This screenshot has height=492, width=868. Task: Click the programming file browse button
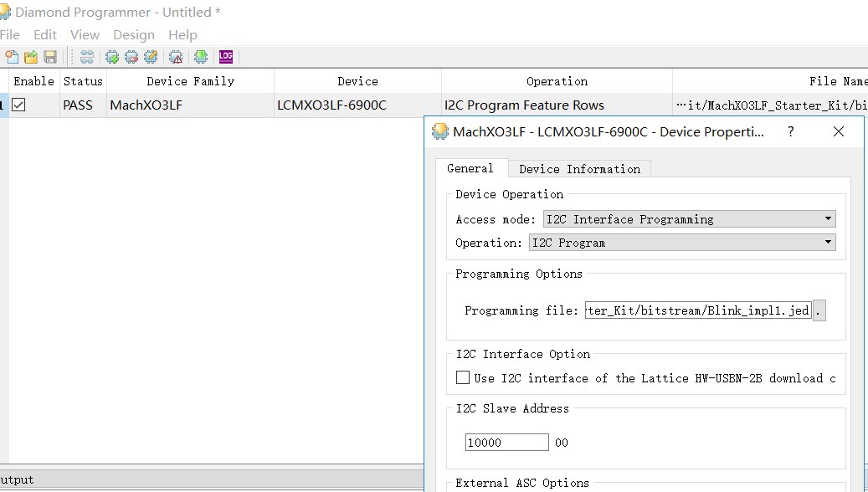[818, 310]
